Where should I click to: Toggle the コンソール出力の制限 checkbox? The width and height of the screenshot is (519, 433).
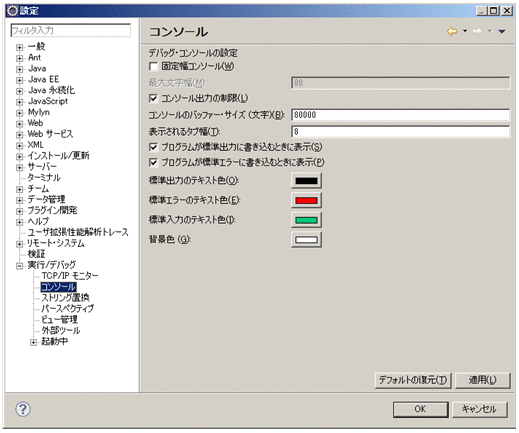coord(153,98)
